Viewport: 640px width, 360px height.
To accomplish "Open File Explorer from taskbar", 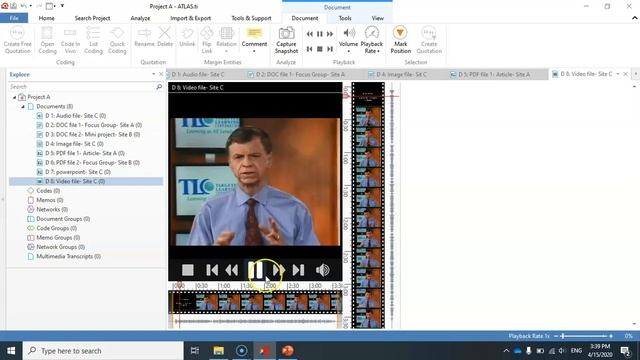I will (218, 351).
